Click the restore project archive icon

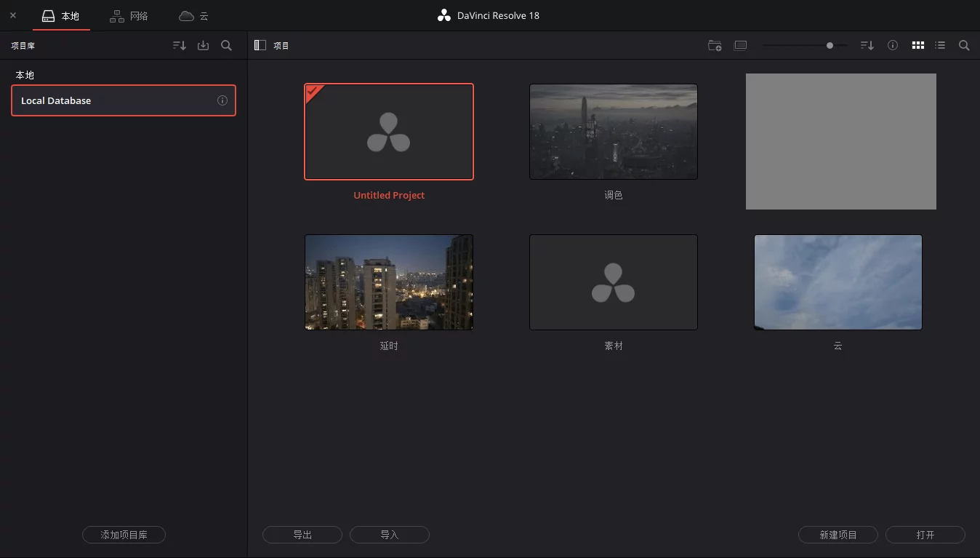pyautogui.click(x=203, y=45)
